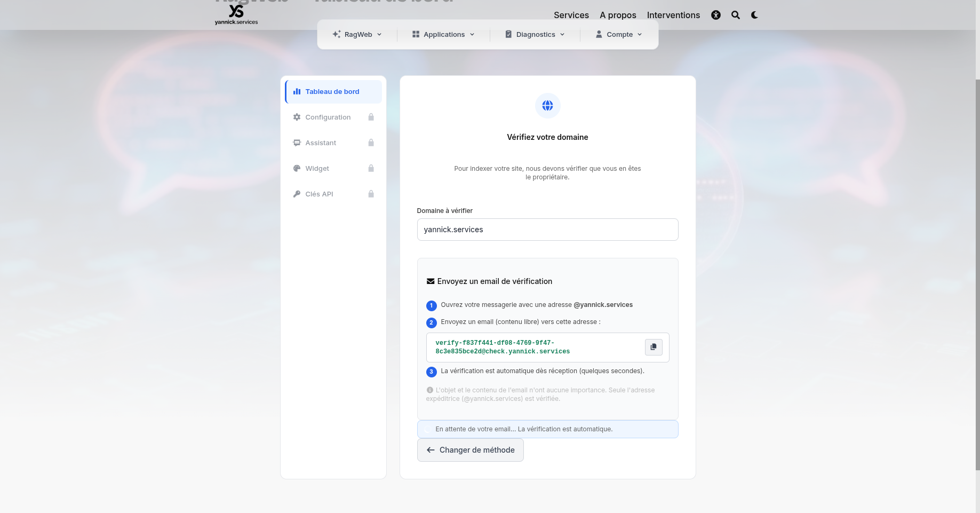Click the clipboard icon beside Diagnostics

[x=508, y=34]
